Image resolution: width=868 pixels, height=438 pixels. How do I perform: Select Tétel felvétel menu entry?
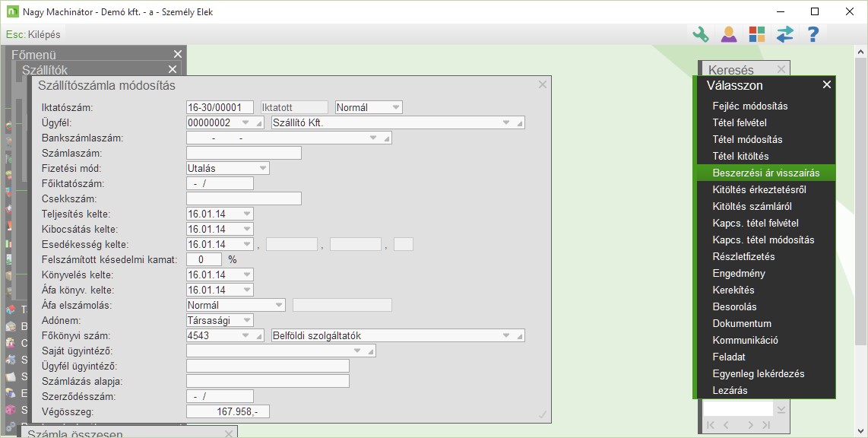pos(765,122)
